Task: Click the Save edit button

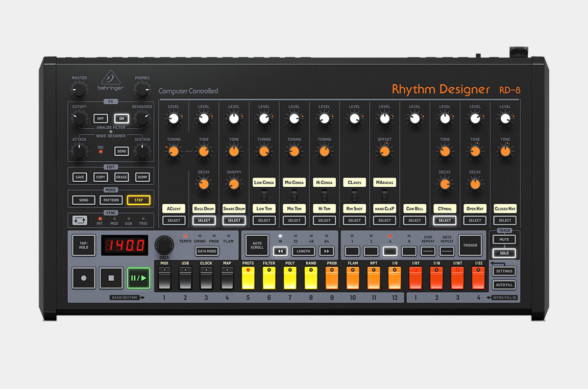Action: [79, 177]
